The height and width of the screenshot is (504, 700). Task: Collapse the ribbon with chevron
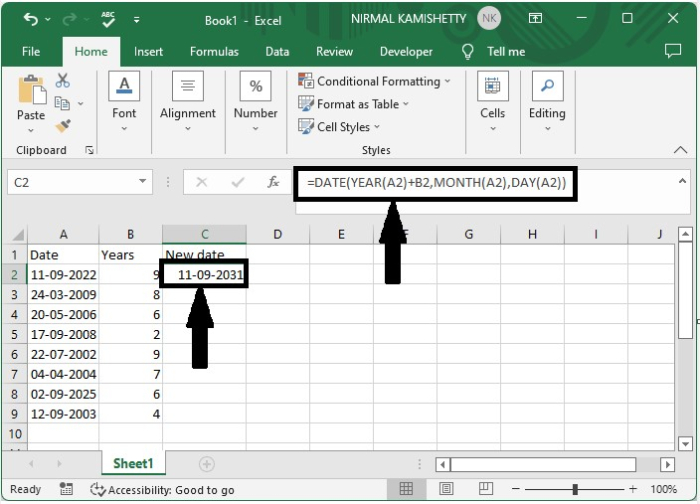pyautogui.click(x=680, y=150)
